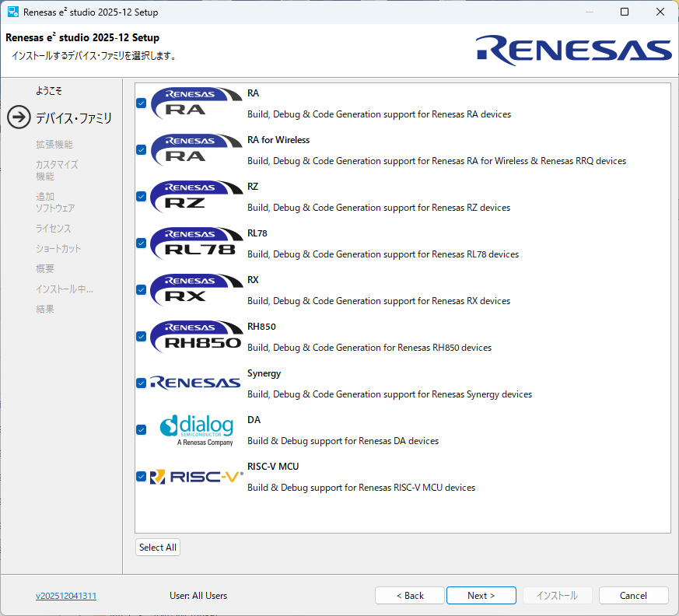Click the Renesas Synergy logo
This screenshot has width=679, height=616.
[x=196, y=383]
